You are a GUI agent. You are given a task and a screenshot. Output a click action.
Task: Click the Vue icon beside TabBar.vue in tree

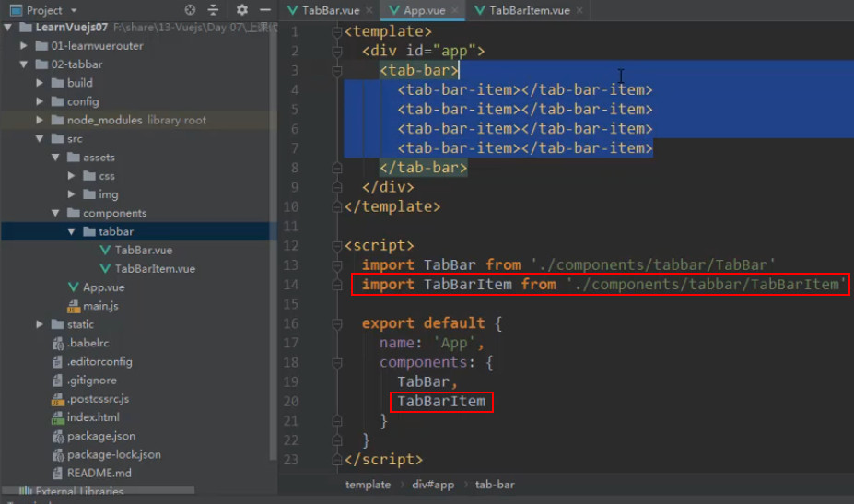click(x=105, y=250)
